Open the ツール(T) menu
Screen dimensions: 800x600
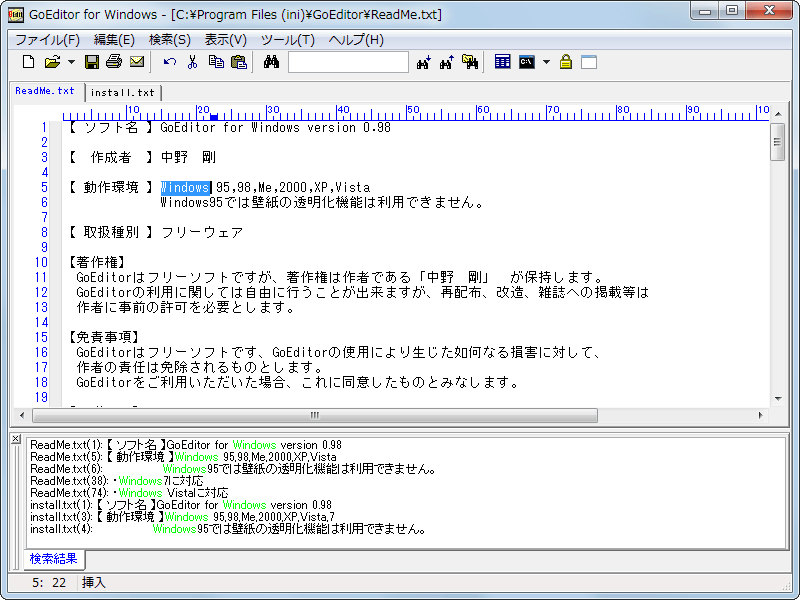point(288,40)
